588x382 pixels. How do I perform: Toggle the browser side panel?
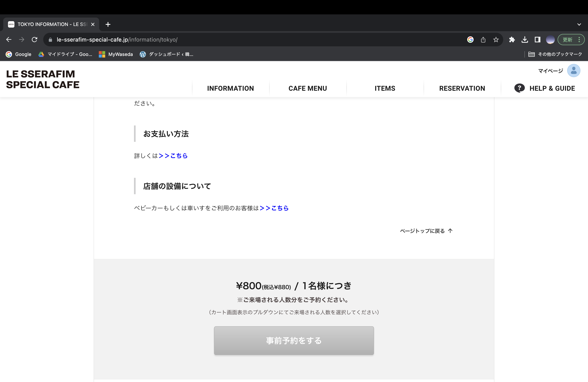coord(537,40)
